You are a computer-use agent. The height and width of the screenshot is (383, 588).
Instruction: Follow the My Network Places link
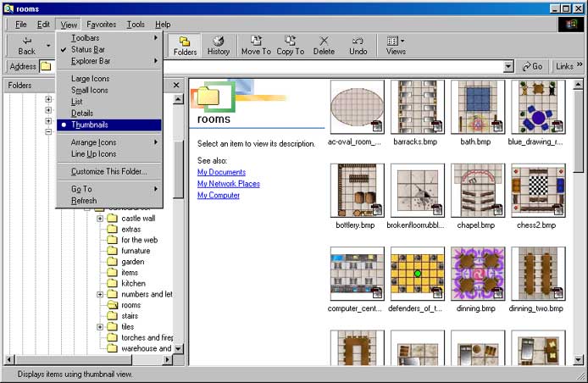coord(229,184)
